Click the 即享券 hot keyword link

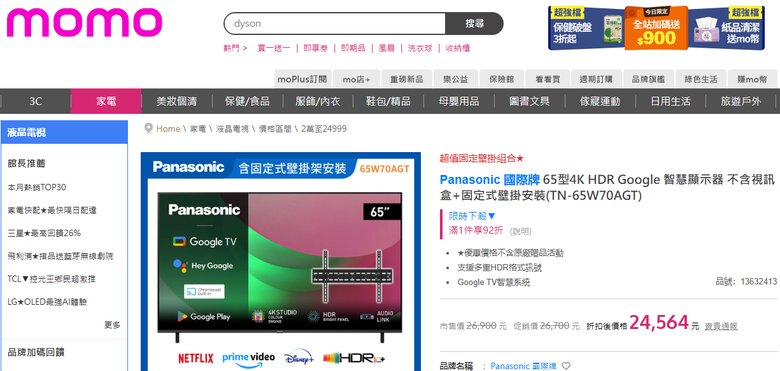316,48
